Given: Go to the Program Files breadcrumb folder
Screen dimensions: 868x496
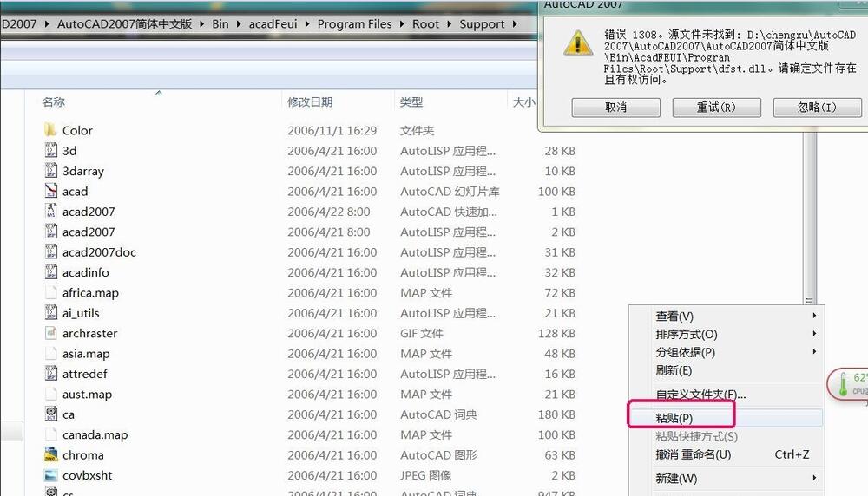Looking at the screenshot, I should (354, 23).
